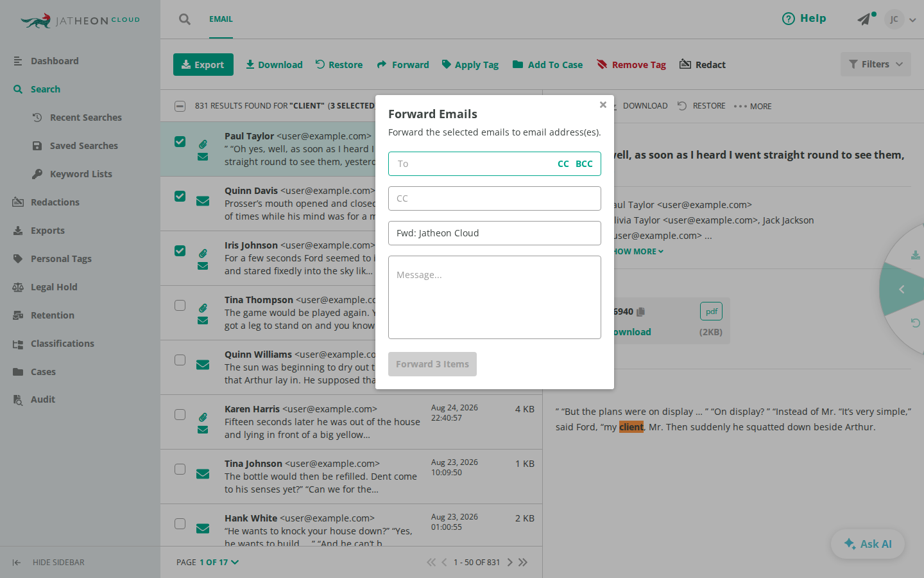This screenshot has width=924, height=578.
Task: Click the Ask AI sparkle button
Action: click(868, 544)
